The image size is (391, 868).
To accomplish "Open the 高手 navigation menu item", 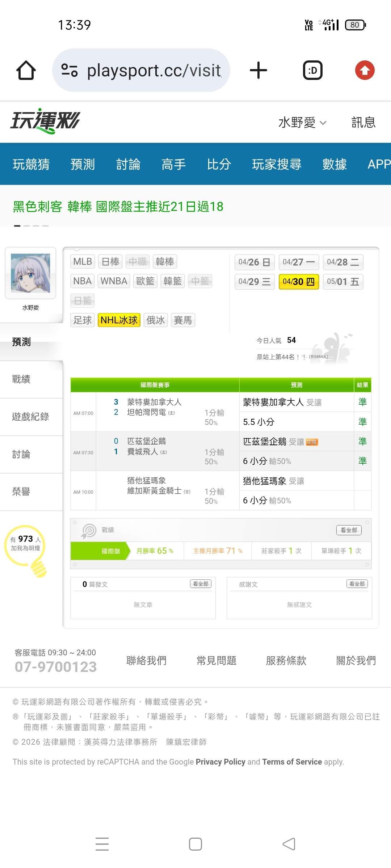I will 173,164.
